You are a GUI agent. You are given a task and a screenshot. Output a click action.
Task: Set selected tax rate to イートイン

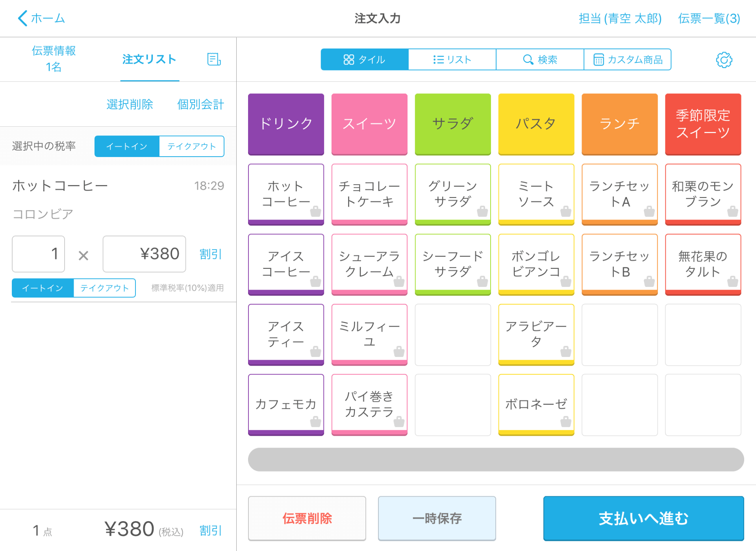(127, 146)
